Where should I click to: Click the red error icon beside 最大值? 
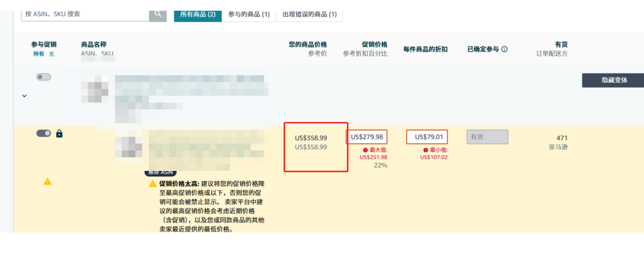click(366, 150)
